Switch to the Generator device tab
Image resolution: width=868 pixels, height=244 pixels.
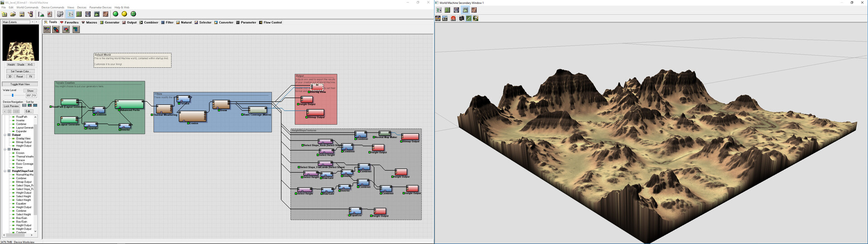coord(110,22)
